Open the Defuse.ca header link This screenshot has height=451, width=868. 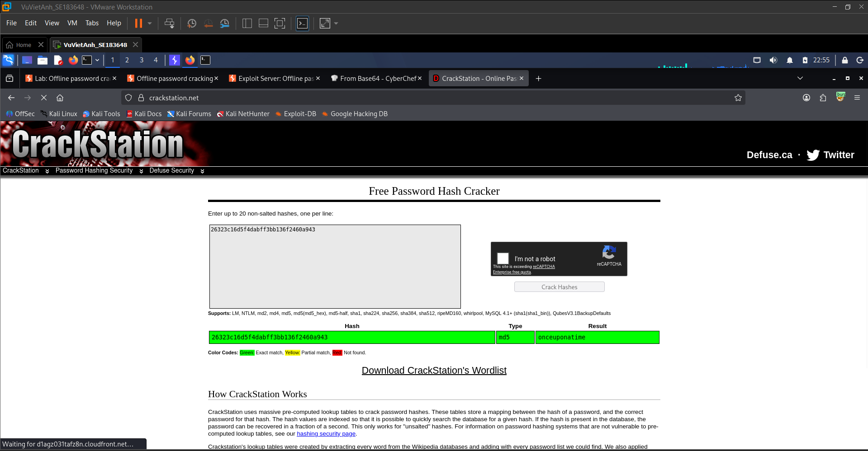[769, 155]
